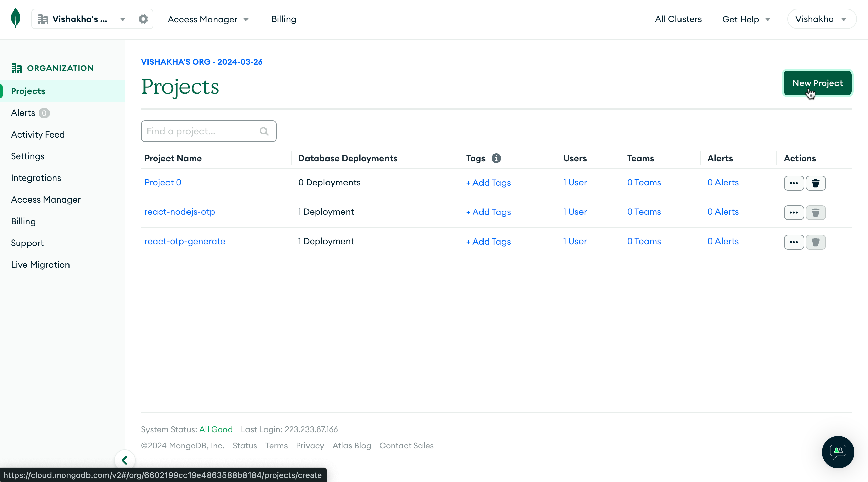Delete Project 0 with trash icon
This screenshot has height=482, width=868.
point(815,183)
